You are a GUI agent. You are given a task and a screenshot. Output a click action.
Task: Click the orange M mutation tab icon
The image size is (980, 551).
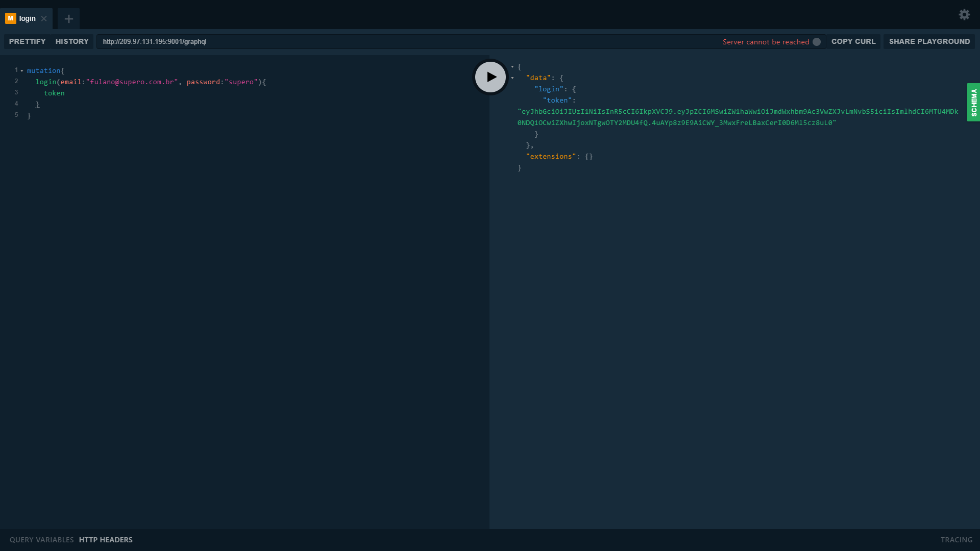point(10,18)
